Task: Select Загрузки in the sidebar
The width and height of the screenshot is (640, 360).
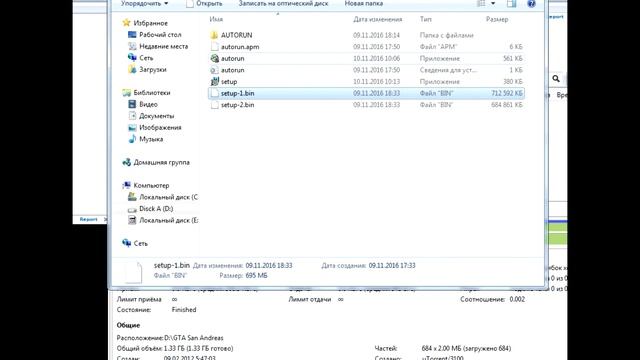Action: [x=153, y=69]
